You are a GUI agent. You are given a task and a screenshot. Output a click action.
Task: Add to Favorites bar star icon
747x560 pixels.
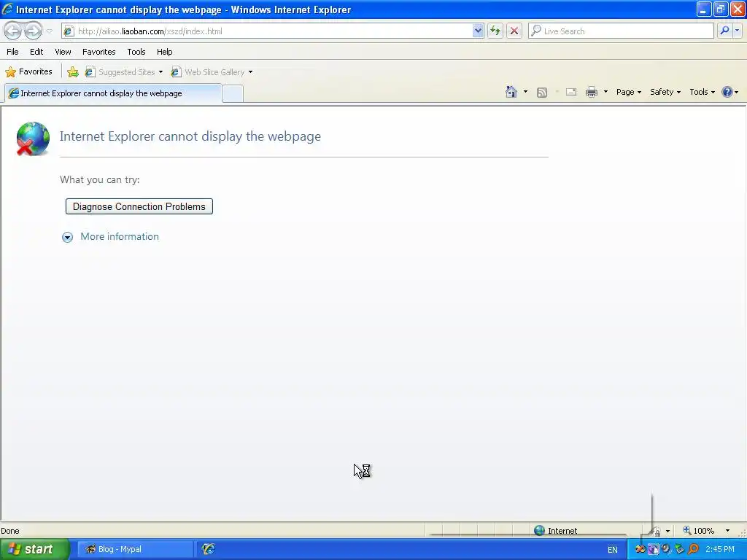pyautogui.click(x=73, y=72)
